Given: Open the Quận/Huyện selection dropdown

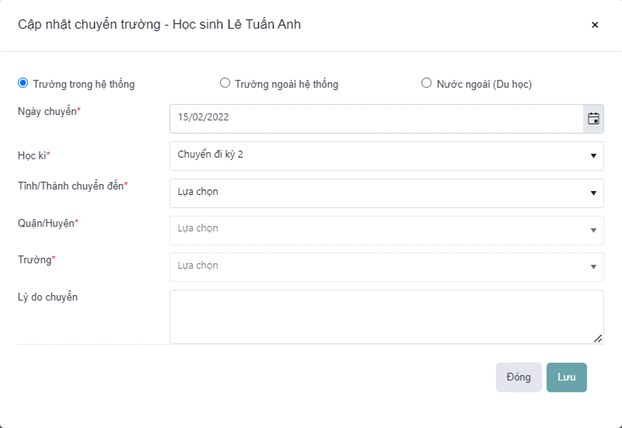Looking at the screenshot, I should (x=386, y=229).
